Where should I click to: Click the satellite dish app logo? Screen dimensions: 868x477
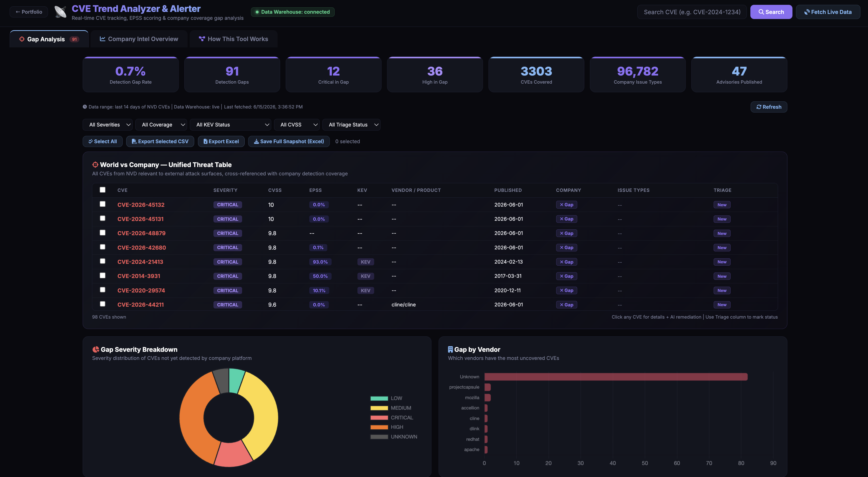coord(61,12)
